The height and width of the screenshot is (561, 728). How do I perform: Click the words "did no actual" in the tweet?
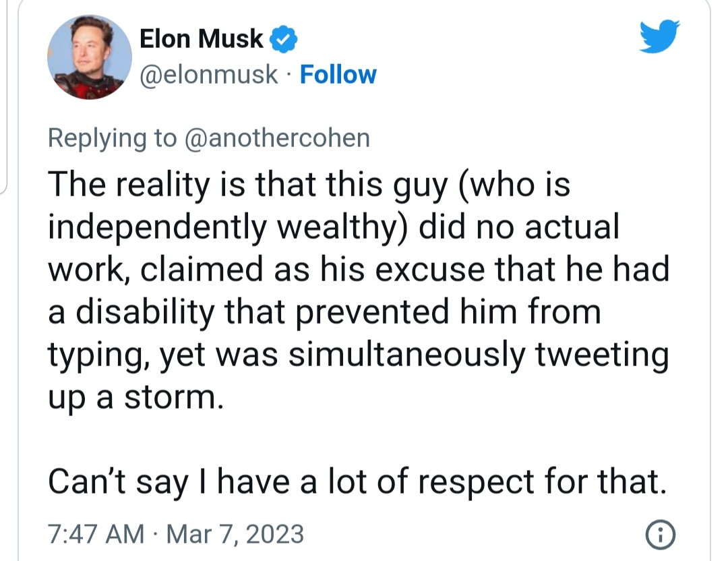pos(518,227)
